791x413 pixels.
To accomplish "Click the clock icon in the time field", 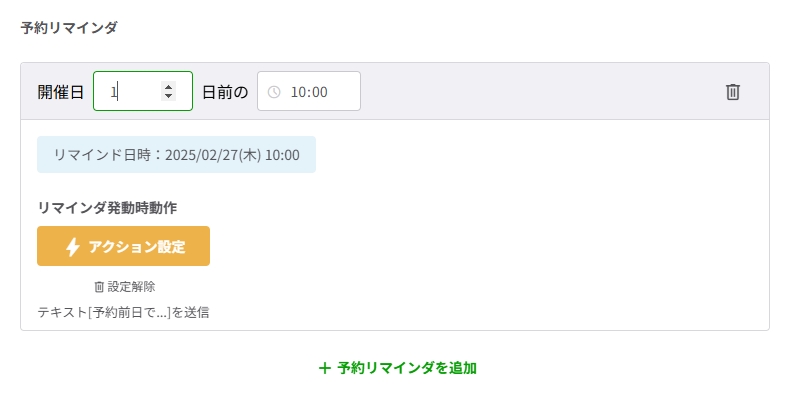I will pos(274,92).
